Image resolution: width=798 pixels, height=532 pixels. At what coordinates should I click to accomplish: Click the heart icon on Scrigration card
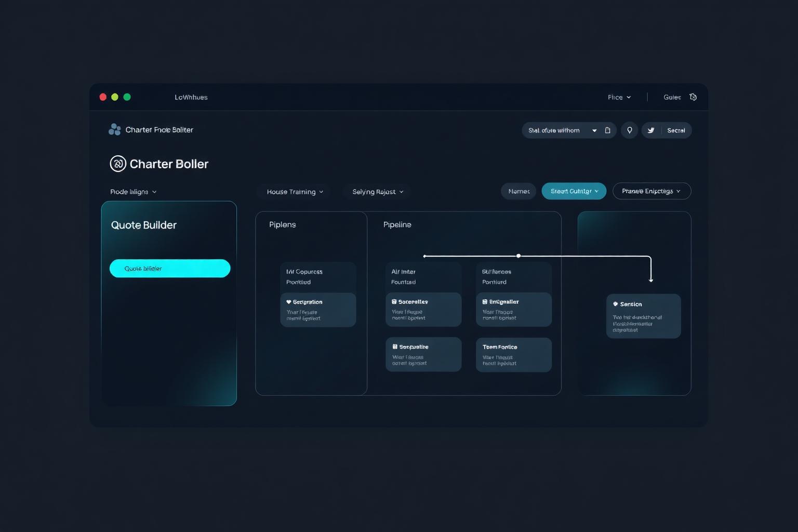click(x=289, y=302)
